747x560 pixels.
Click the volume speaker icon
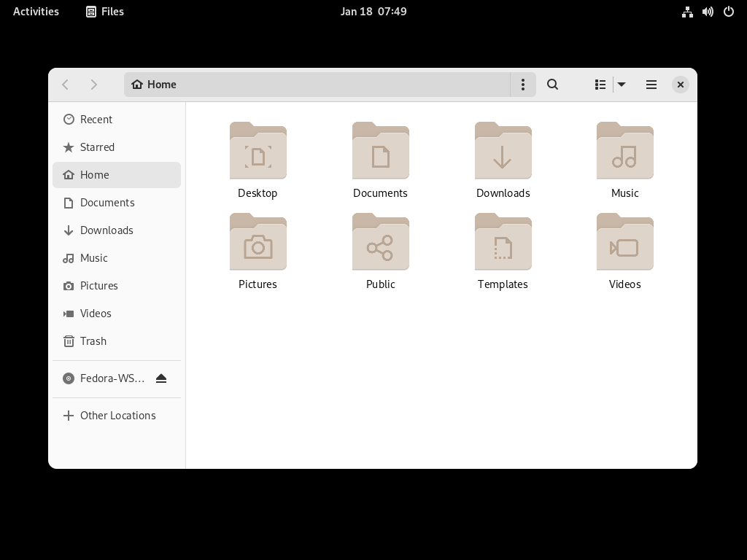[x=708, y=12]
